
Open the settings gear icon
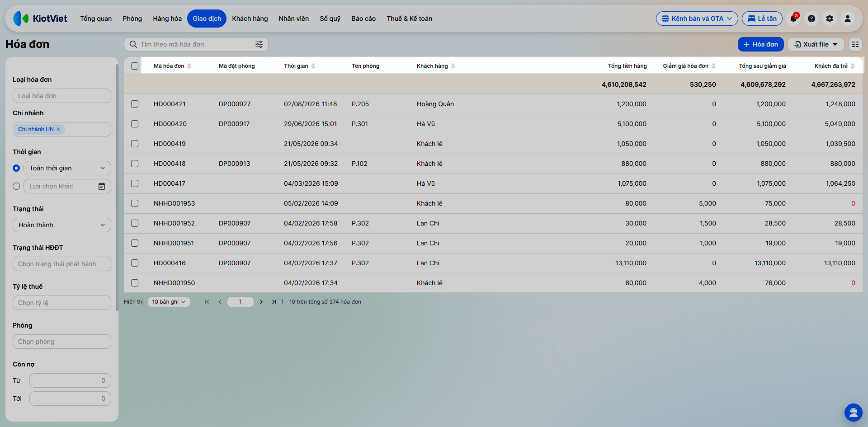tap(830, 19)
